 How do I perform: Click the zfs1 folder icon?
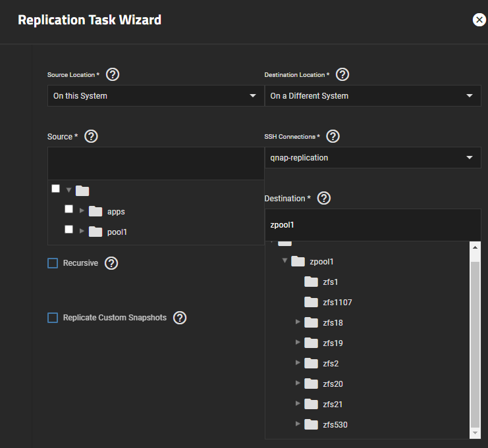pyautogui.click(x=311, y=282)
